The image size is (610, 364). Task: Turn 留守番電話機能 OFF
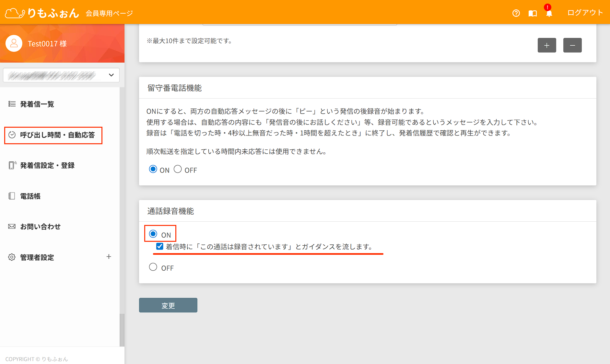tap(178, 169)
